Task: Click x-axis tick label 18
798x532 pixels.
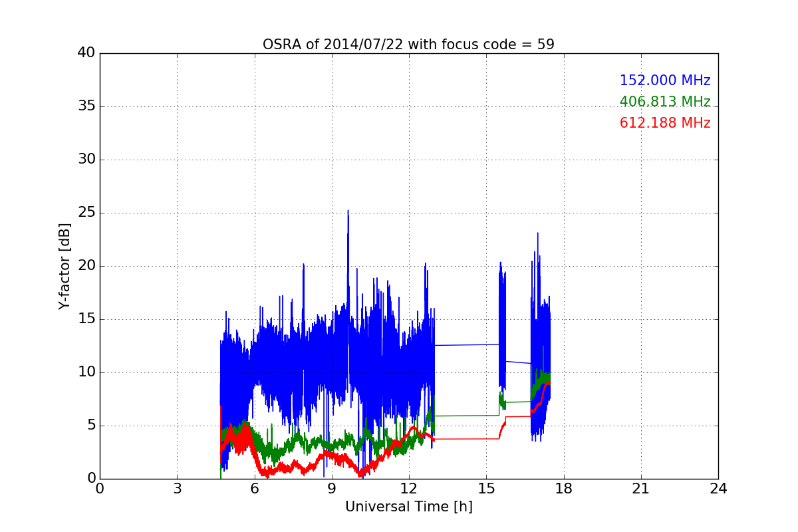Action: coord(563,489)
